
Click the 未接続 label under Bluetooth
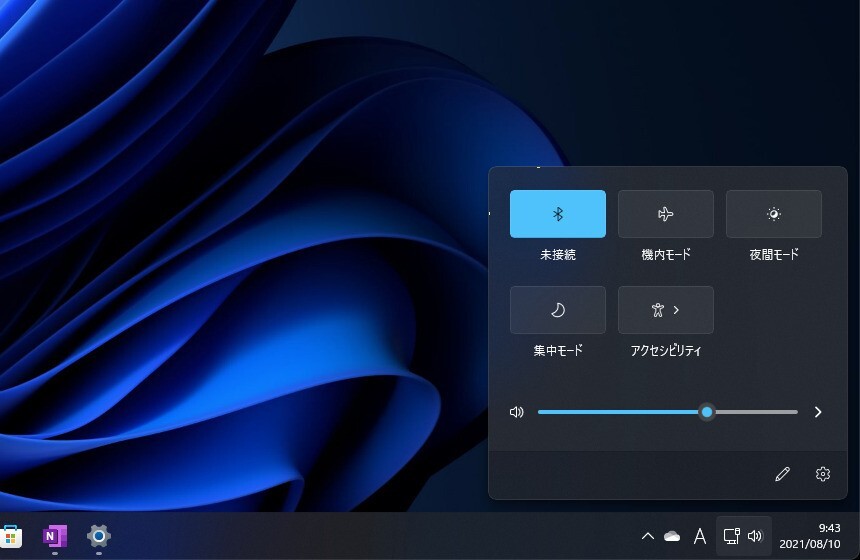[558, 254]
